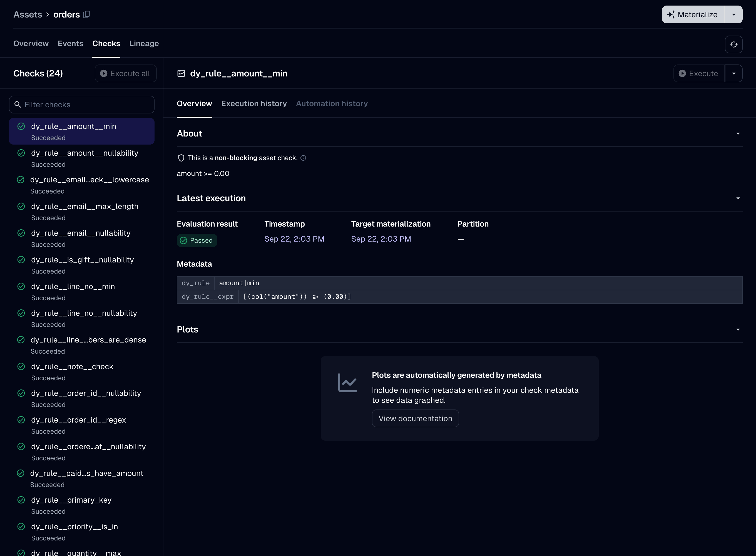This screenshot has width=756, height=556.
Task: Open the Lineage tab
Action: pos(144,43)
